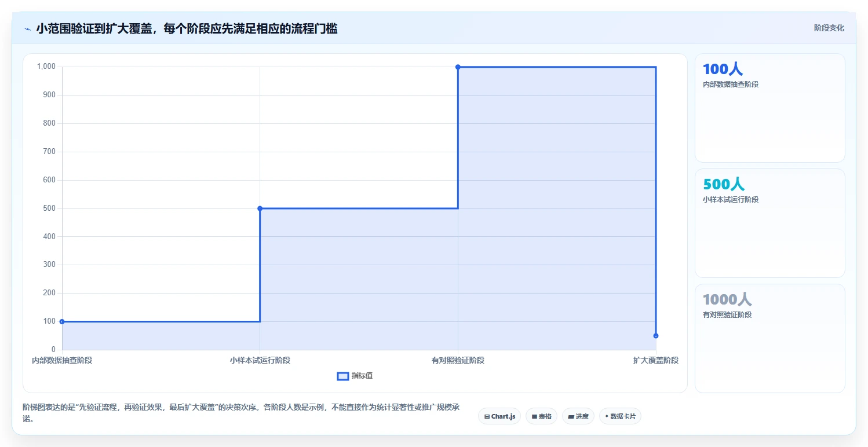868x447 pixels.
Task: Click data point at 扩大覆盖阶段
Action: (655, 336)
